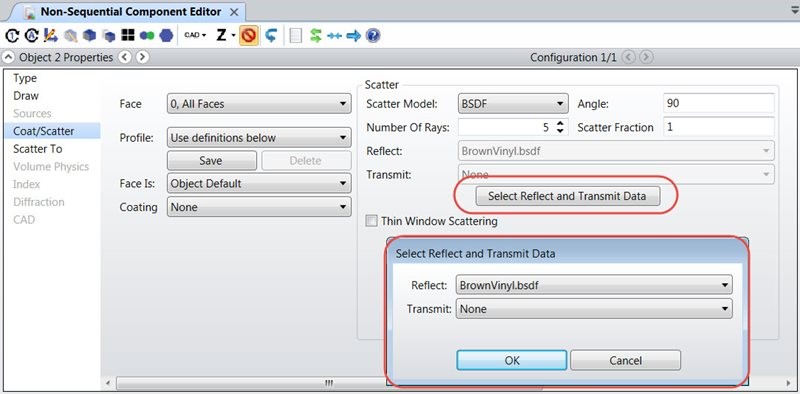The image size is (800, 394).
Task: Go to next object properties arrow
Action: [143, 57]
